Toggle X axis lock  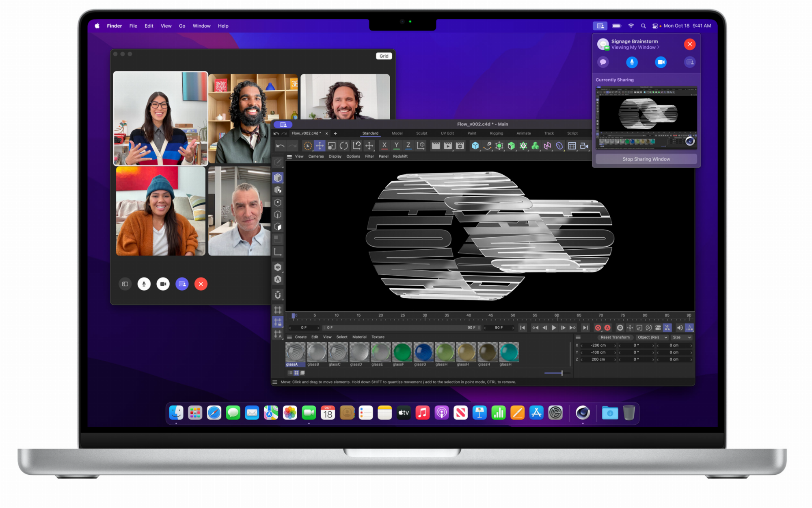click(x=384, y=145)
